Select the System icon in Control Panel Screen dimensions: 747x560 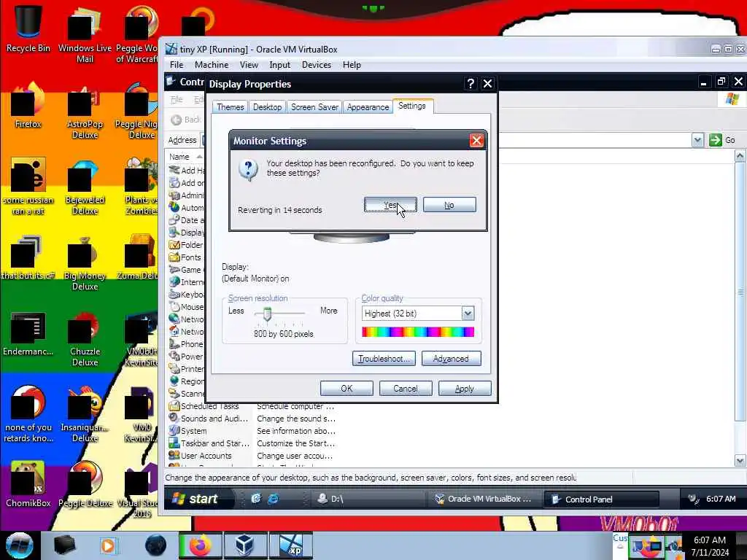(174, 430)
